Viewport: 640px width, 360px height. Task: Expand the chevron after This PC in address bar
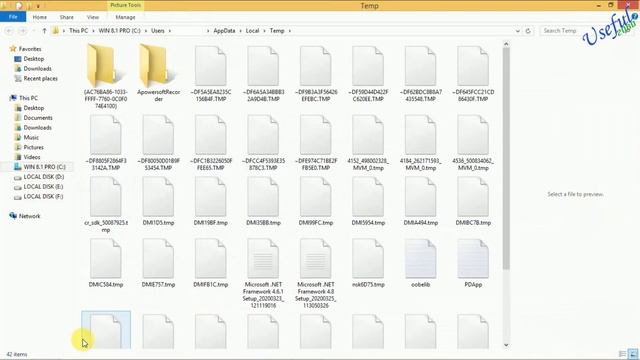pyautogui.click(x=93, y=31)
